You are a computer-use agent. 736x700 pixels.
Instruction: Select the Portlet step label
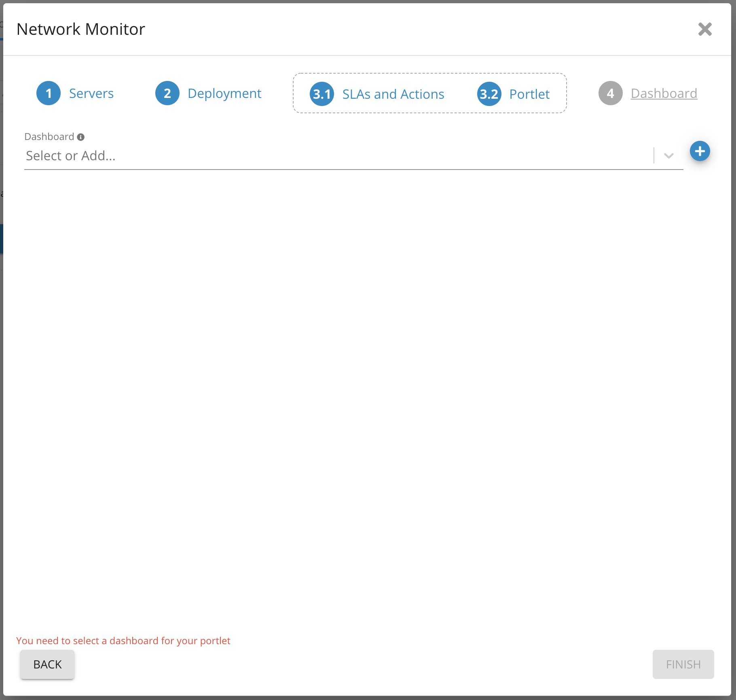point(529,94)
